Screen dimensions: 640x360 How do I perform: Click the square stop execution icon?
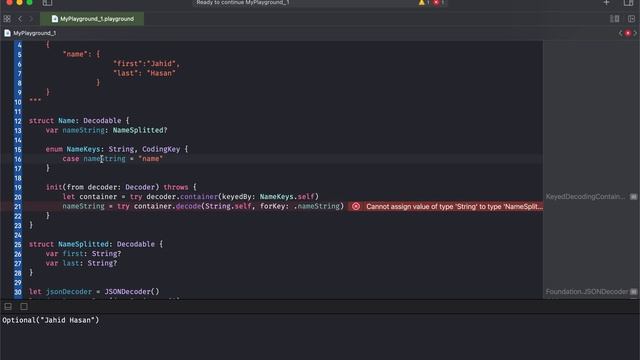point(24,306)
